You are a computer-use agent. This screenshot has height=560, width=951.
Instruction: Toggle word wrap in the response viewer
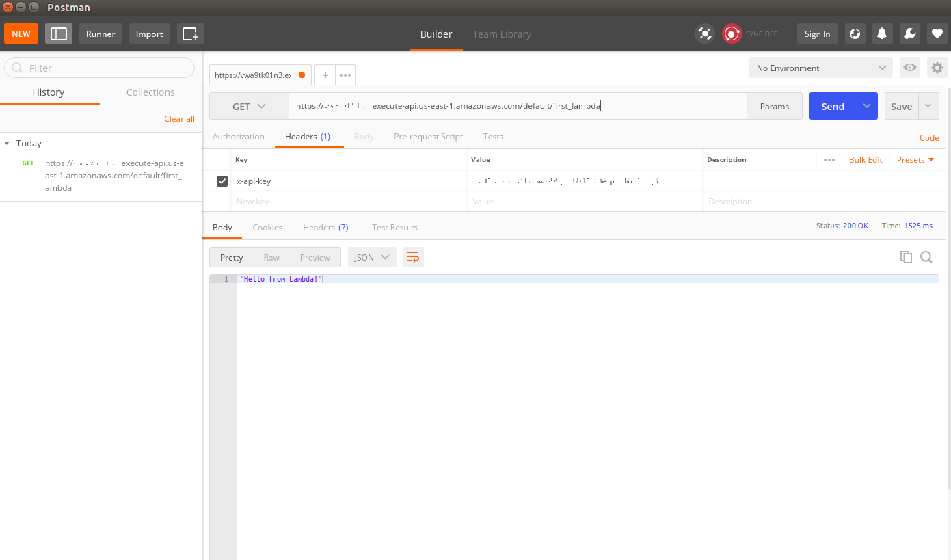click(x=413, y=256)
